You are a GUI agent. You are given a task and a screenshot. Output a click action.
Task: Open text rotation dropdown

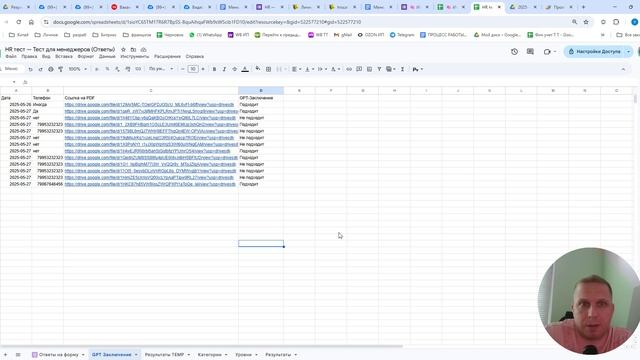[335, 69]
